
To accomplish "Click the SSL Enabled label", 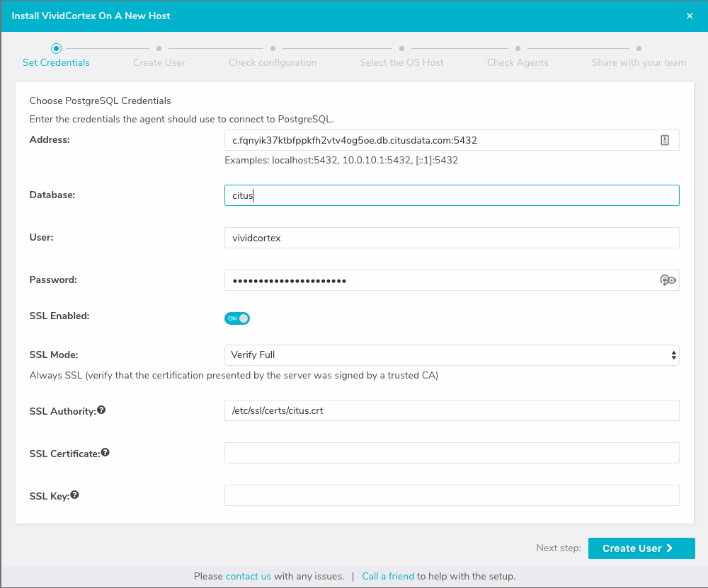I will point(59,316).
